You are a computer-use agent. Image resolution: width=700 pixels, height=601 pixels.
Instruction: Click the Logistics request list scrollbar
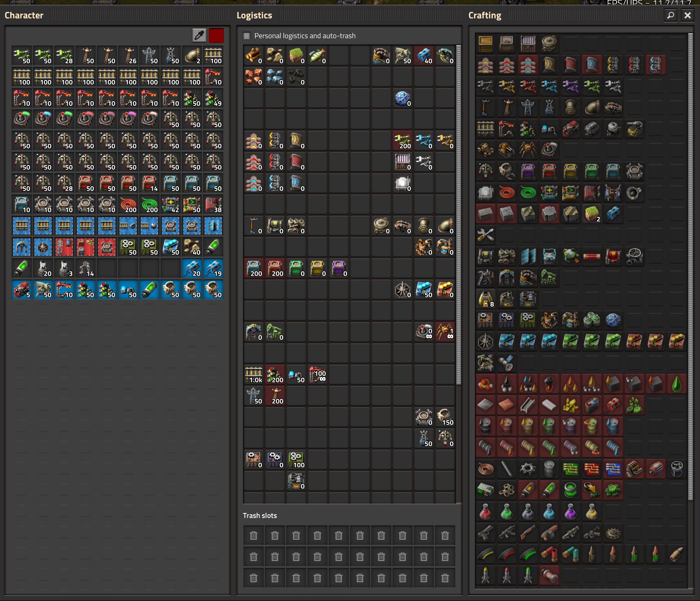(x=459, y=215)
